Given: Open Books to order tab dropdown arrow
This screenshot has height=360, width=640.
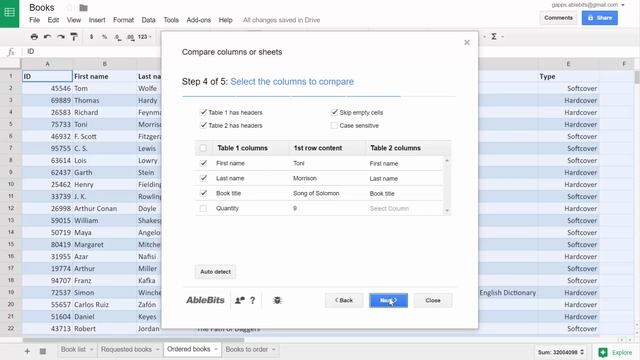Looking at the screenshot, I should 274,350.
